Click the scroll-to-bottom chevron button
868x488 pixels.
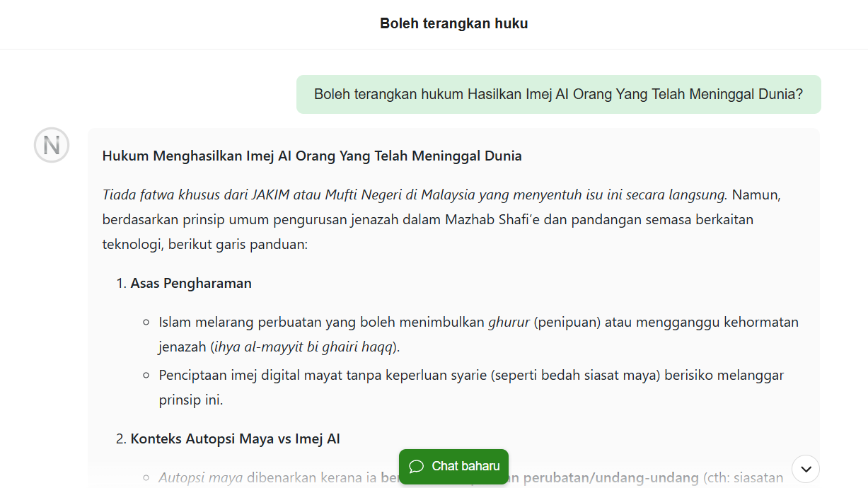tap(806, 469)
